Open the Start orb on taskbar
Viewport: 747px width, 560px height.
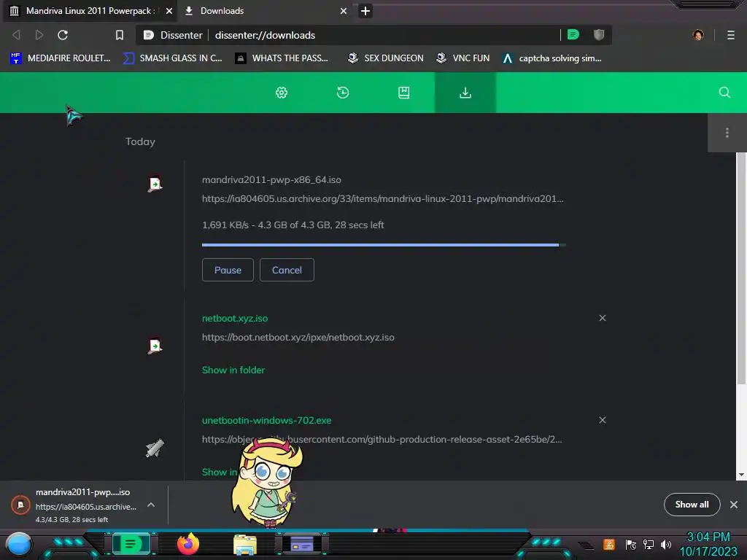point(18,544)
